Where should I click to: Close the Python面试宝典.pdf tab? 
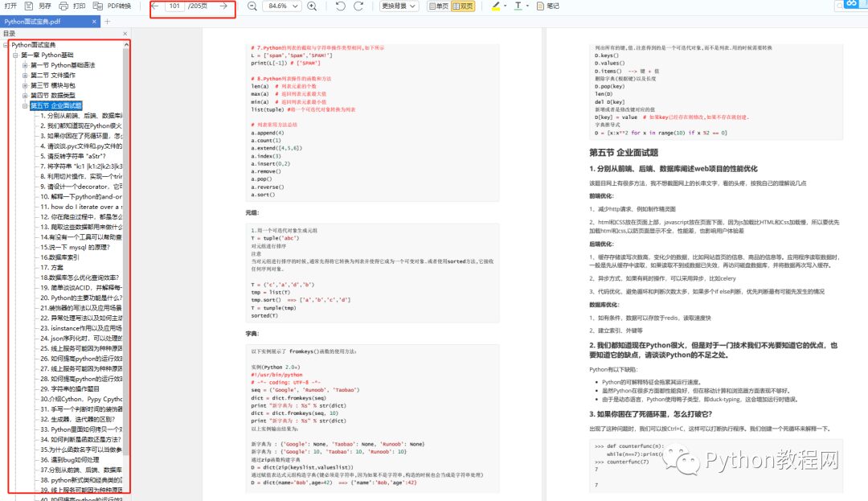94,22
